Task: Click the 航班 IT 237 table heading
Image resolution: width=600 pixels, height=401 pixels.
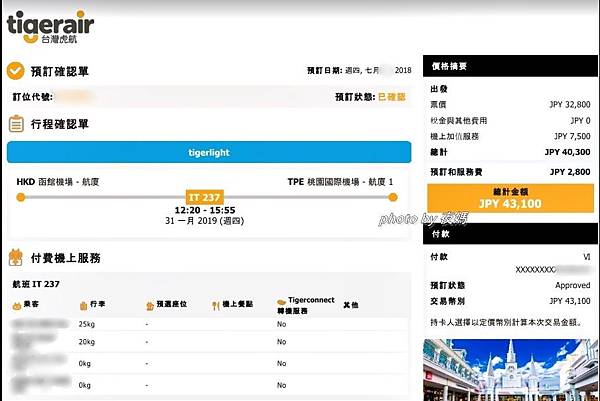Action: 36,284
